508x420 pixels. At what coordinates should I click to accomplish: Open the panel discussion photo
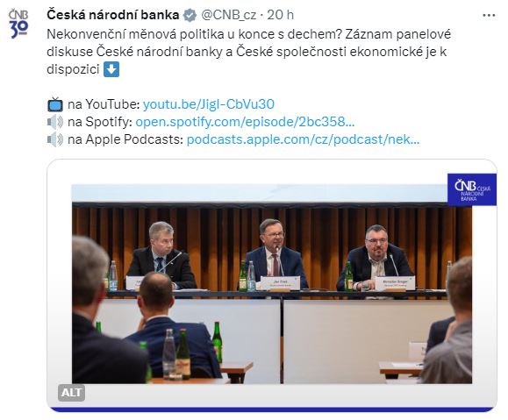272,284
